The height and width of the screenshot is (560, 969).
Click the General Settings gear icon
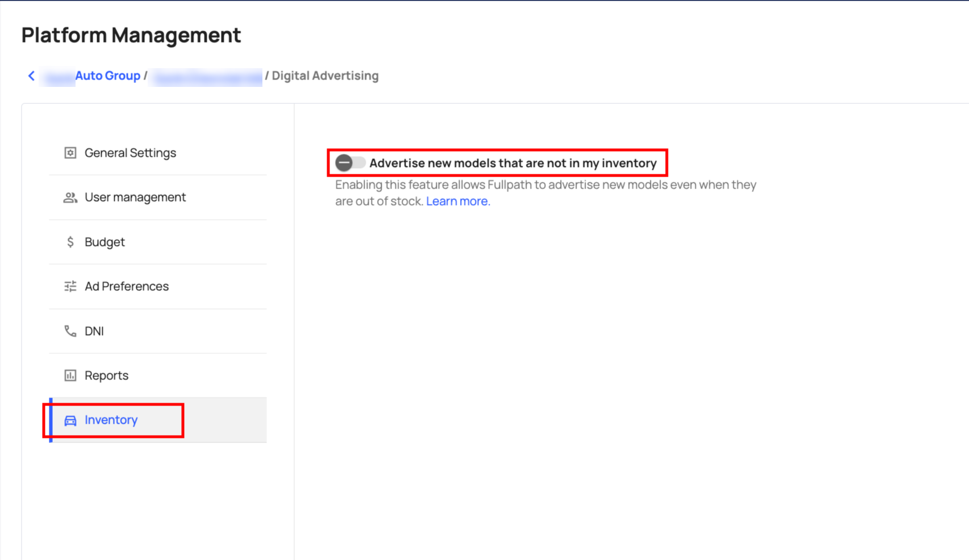coord(70,153)
